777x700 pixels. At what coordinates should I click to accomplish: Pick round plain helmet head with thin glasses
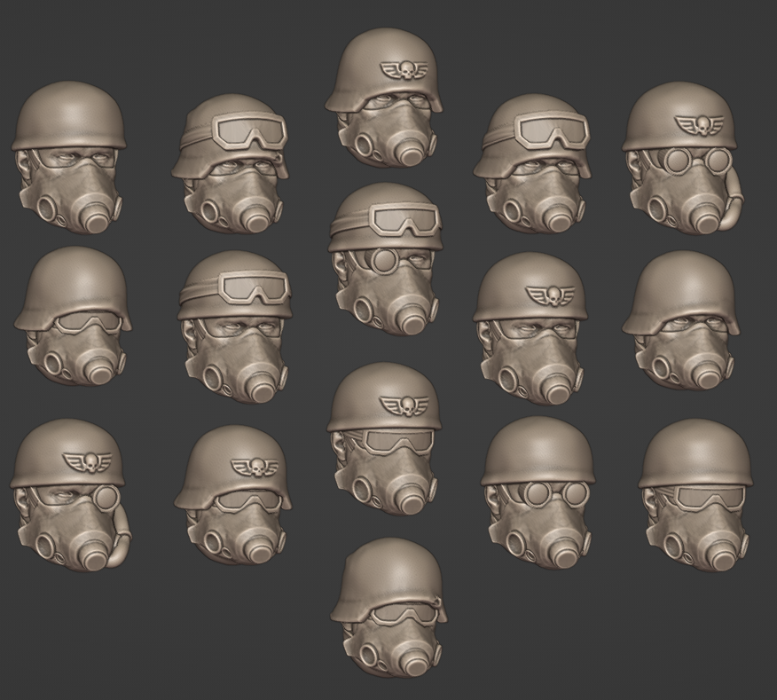tap(68, 157)
